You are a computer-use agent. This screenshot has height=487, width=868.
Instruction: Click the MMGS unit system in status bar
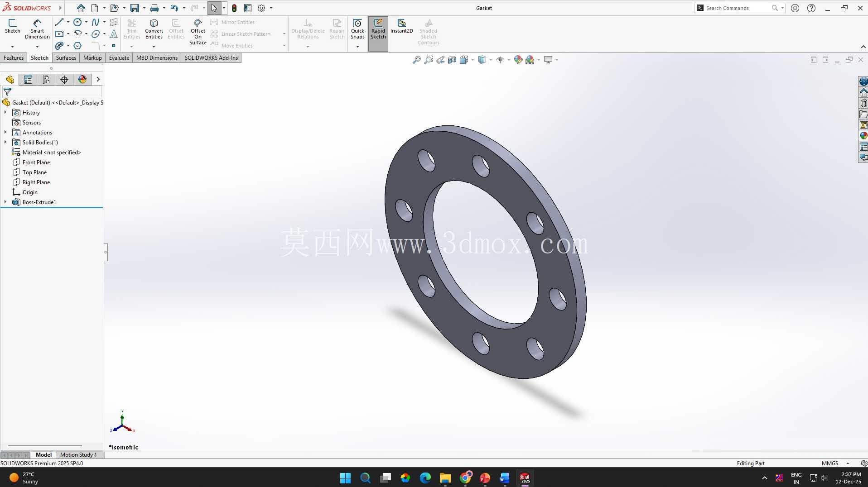[830, 463]
